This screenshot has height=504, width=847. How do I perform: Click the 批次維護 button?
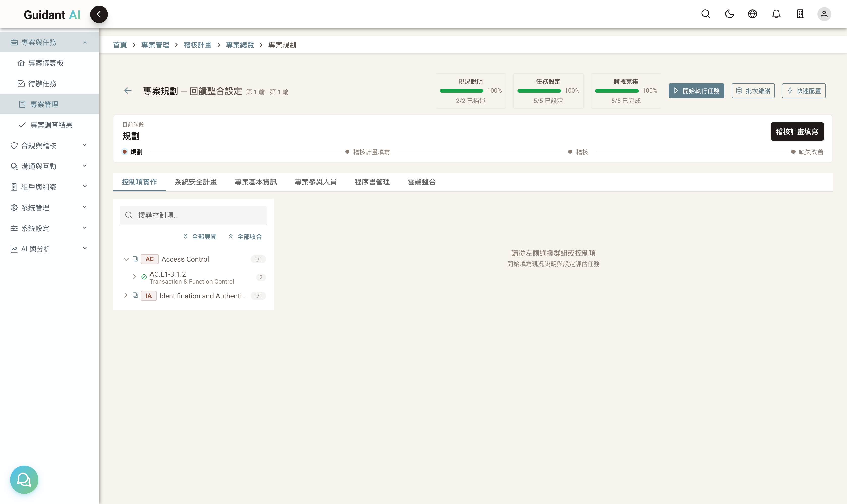753,91
